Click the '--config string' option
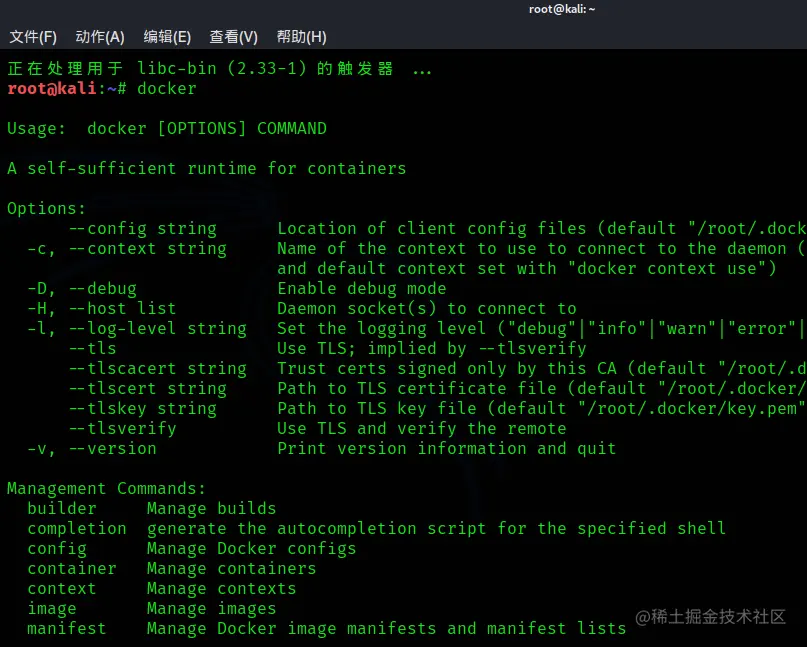 (143, 229)
